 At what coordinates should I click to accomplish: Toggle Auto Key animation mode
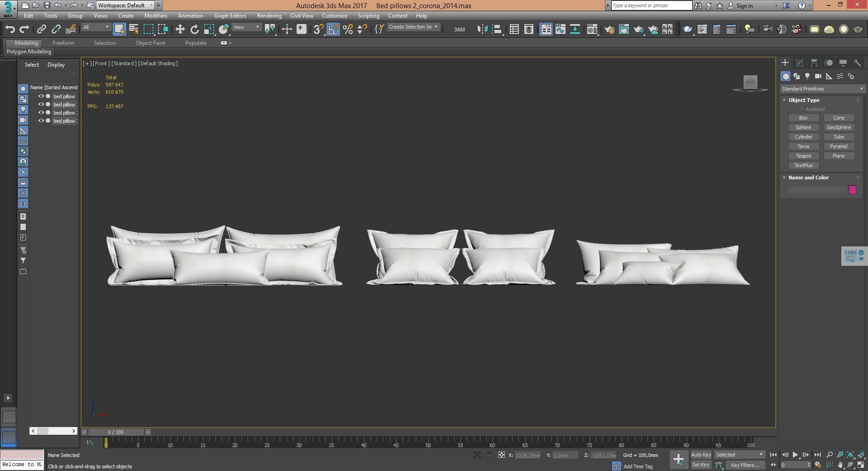tap(701, 455)
